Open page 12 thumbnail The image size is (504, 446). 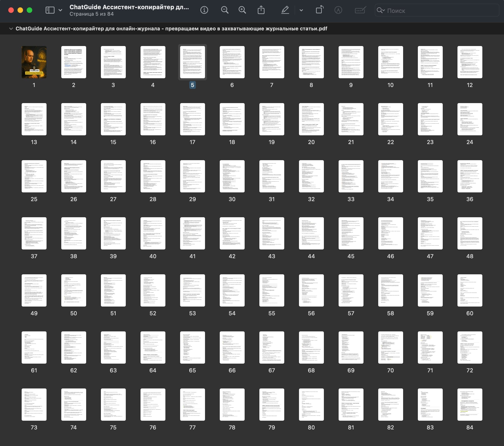[x=469, y=62]
